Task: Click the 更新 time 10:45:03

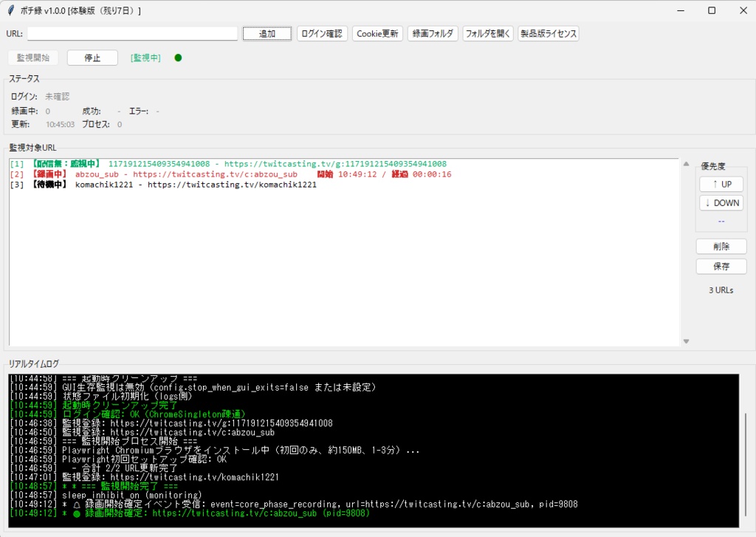Action: [x=61, y=125]
